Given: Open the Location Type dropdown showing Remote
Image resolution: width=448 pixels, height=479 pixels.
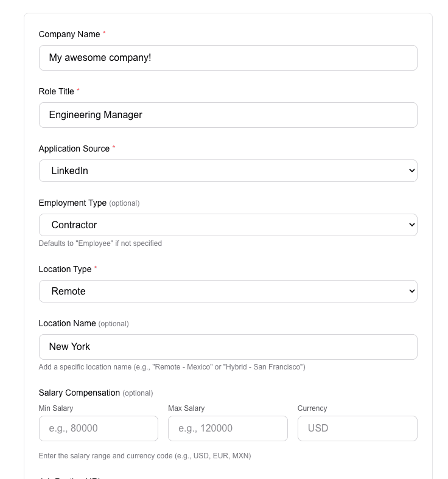Looking at the screenshot, I should (228, 292).
